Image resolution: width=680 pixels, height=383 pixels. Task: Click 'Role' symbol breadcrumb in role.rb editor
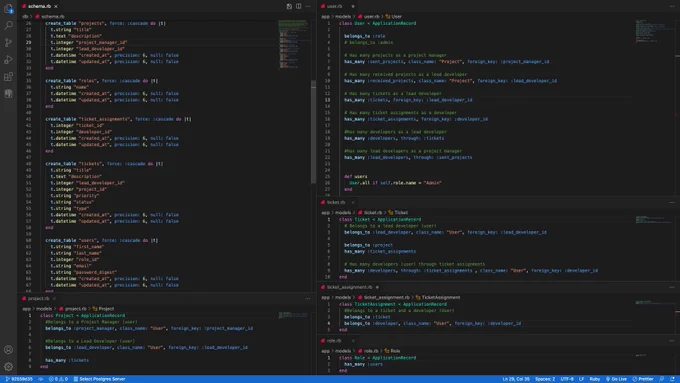395,351
